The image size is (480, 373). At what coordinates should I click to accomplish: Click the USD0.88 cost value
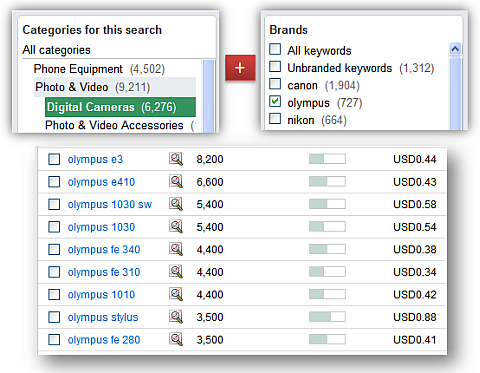pyautogui.click(x=415, y=317)
